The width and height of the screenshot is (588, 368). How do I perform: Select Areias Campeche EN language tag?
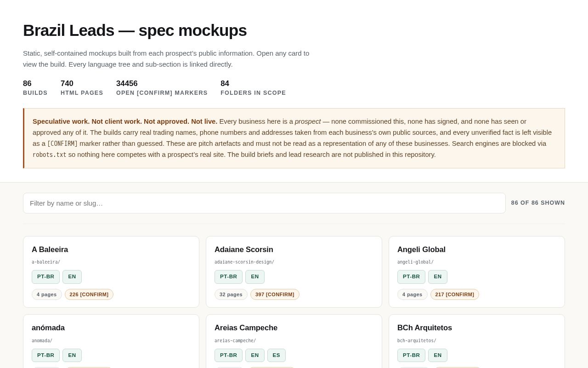(255, 355)
